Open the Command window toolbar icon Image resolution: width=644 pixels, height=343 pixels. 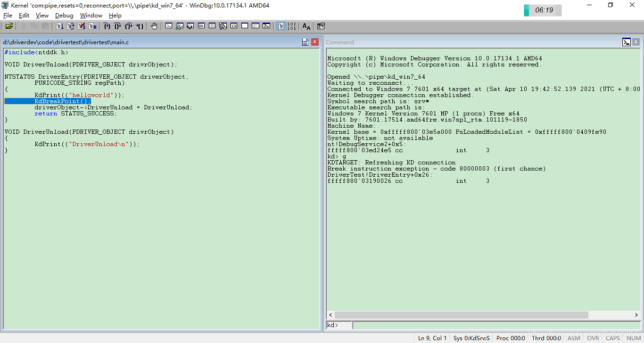tap(169, 26)
